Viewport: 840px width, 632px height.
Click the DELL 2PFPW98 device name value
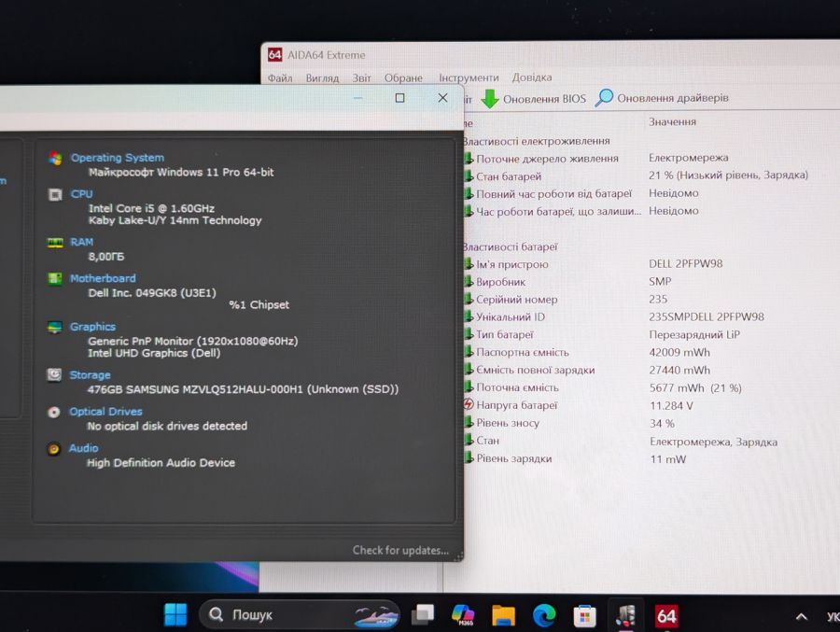point(686,264)
